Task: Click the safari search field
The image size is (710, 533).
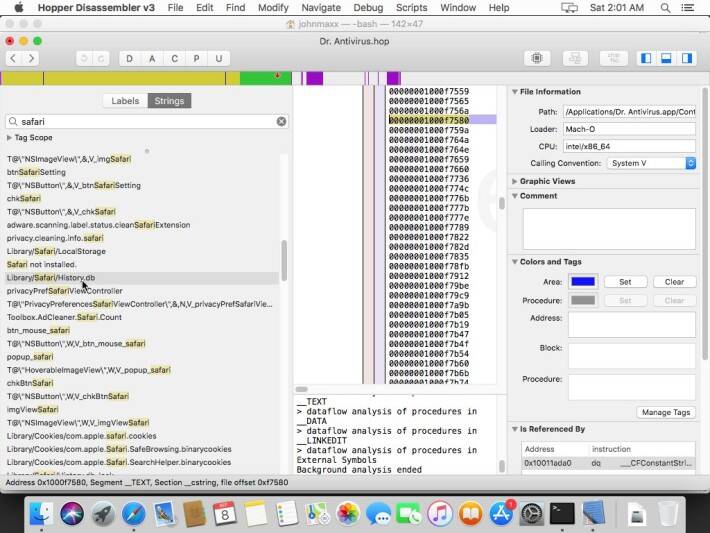Action: click(x=145, y=121)
